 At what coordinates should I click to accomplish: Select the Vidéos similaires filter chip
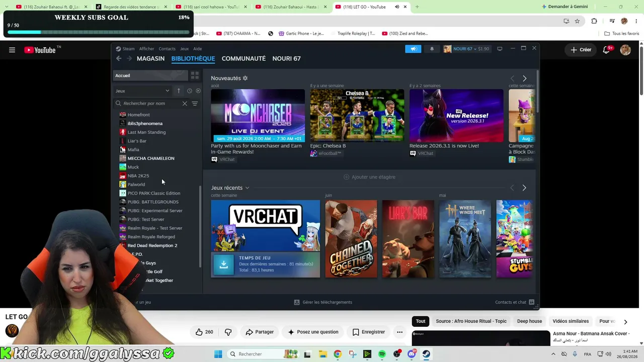571,321
